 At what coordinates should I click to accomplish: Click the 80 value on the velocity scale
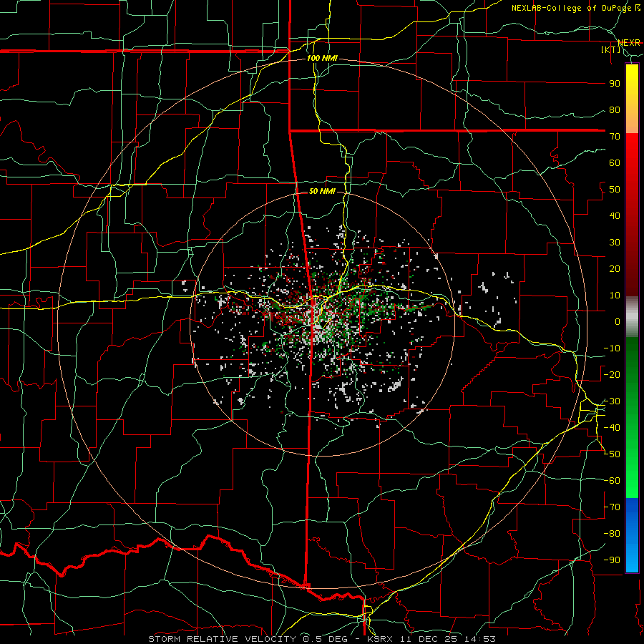coord(615,110)
